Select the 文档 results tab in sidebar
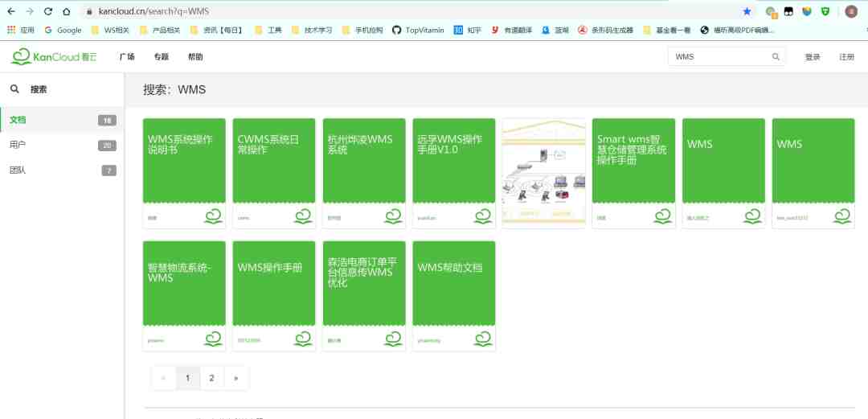 pyautogui.click(x=62, y=120)
